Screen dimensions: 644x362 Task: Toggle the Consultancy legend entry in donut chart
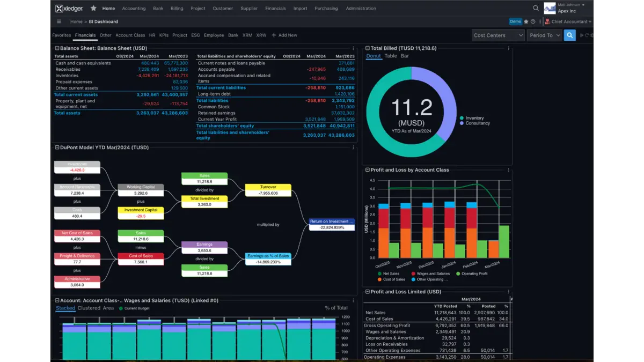[474, 123]
